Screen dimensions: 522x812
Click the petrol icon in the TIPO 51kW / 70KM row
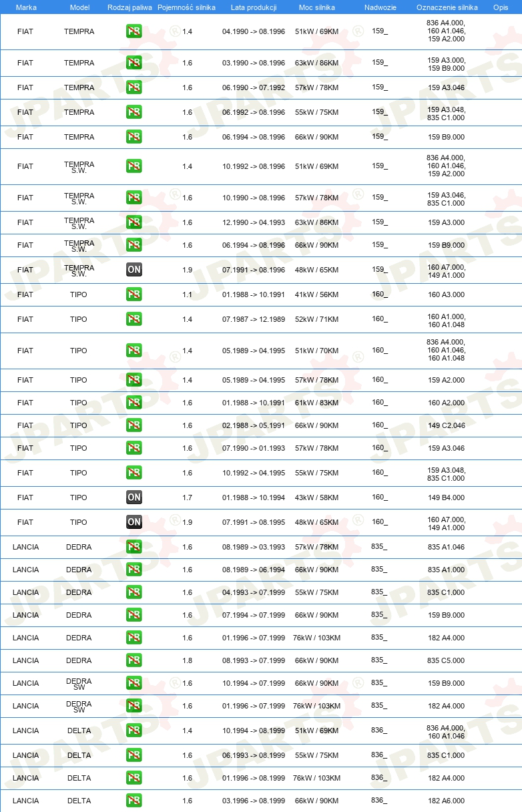(x=134, y=351)
